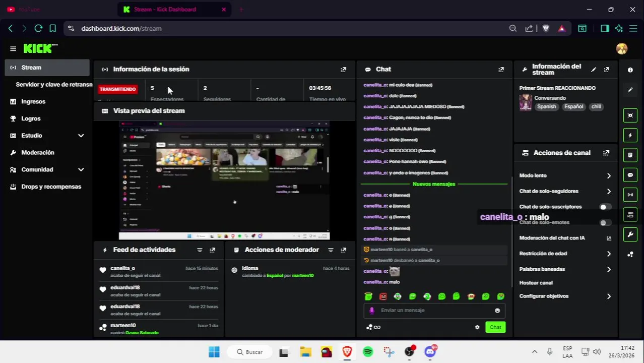644x363 pixels.
Task: Focus the Enviar un mensaje input
Action: [434, 311]
